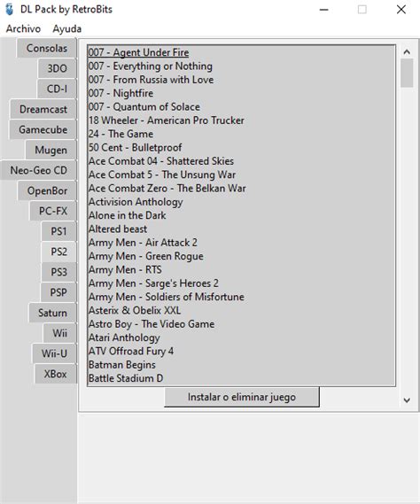
Task: Select 007 - Quantum of Solace
Action: click(x=241, y=106)
